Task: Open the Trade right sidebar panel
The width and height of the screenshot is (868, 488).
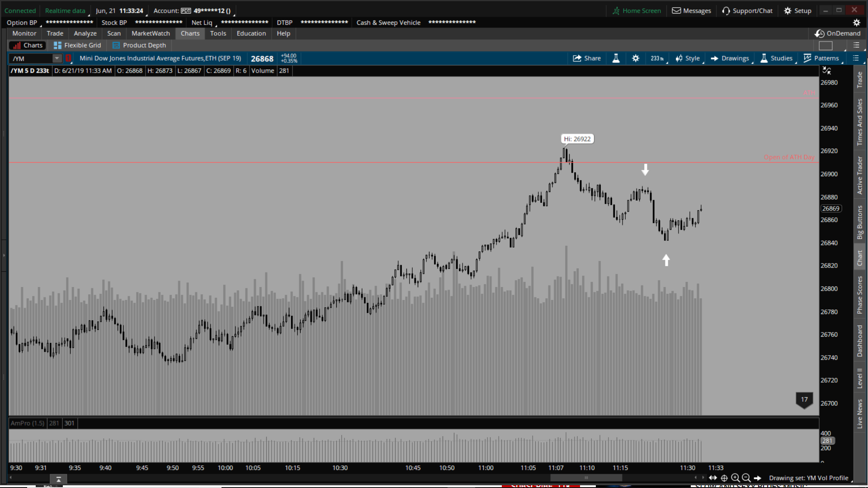Action: (x=860, y=80)
